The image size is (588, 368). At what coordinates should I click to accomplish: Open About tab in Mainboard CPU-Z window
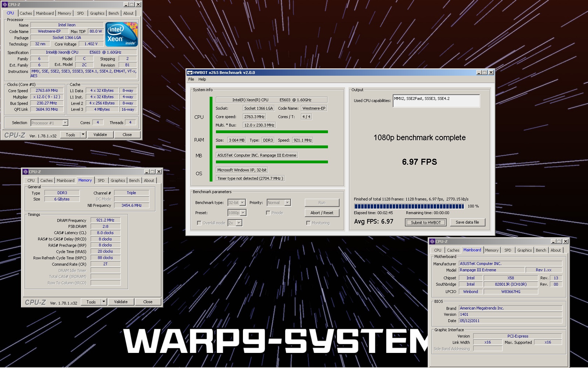tap(555, 250)
